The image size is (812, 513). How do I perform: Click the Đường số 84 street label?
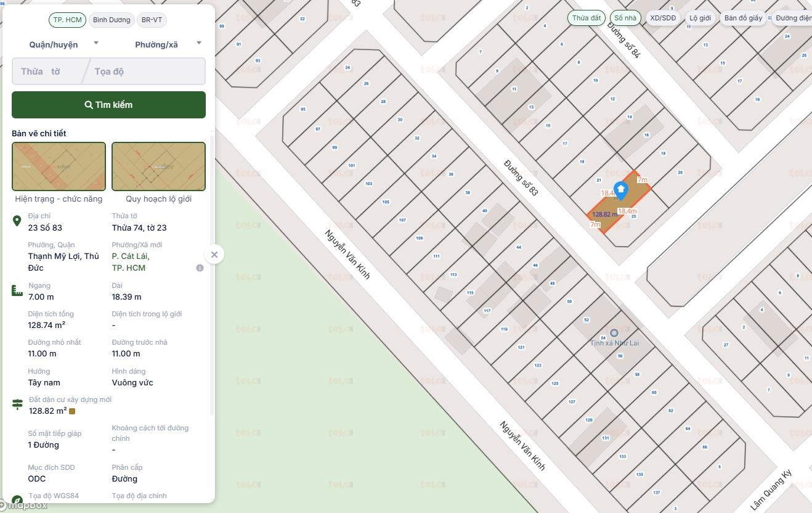[624, 40]
